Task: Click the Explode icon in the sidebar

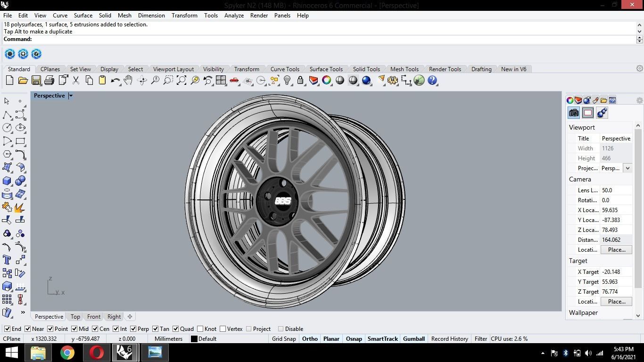Action: pos(20,207)
